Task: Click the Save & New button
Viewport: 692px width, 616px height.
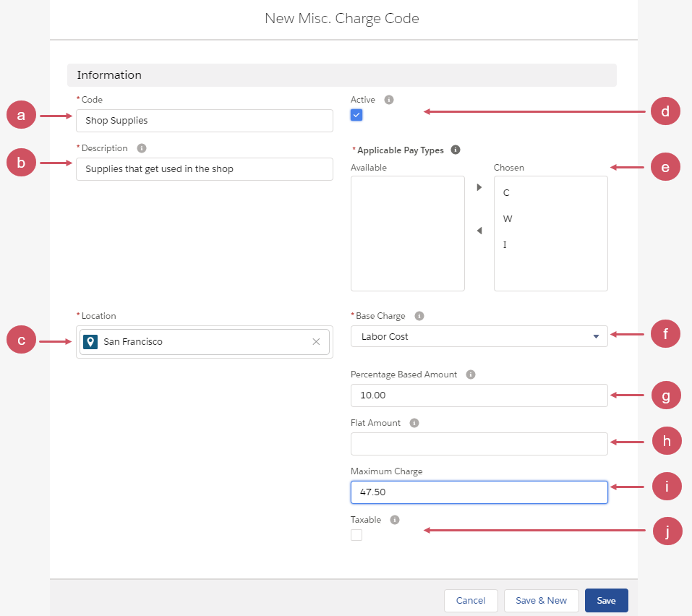Action: coord(541,601)
